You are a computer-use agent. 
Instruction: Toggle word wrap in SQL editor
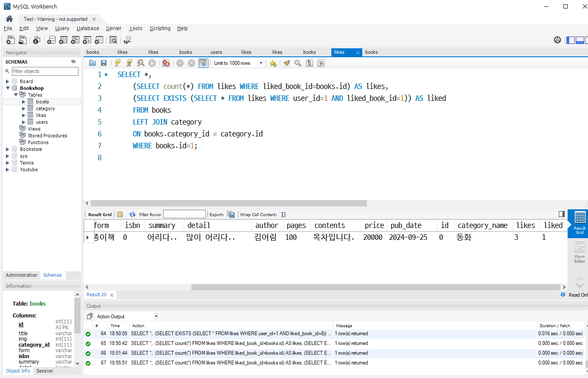coord(321,63)
